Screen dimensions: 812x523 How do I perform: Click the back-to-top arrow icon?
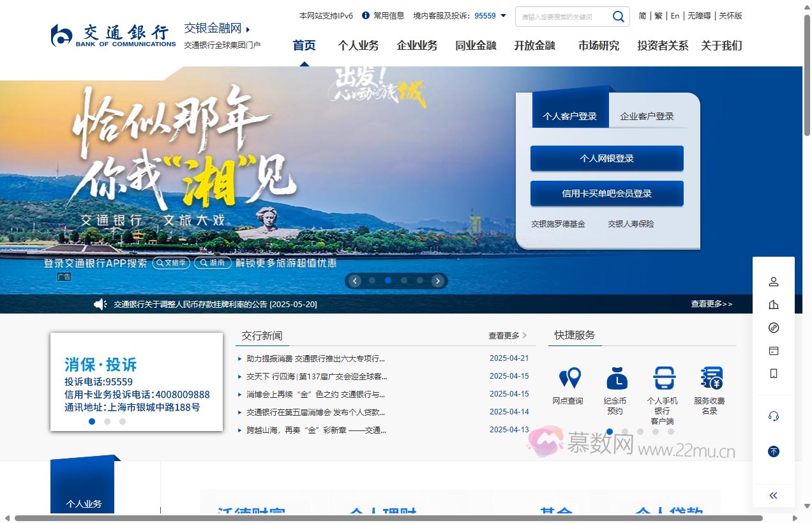[774, 451]
